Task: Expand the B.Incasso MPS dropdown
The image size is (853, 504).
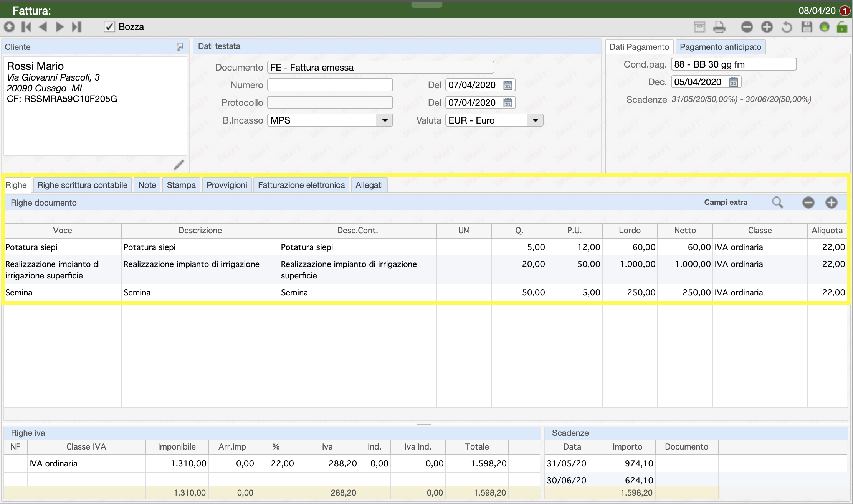Action: pos(385,120)
